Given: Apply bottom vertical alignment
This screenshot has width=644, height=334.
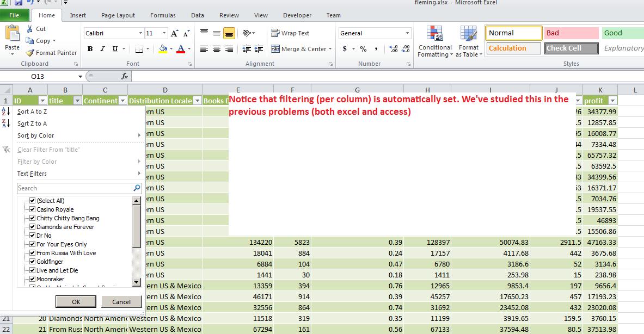Looking at the screenshot, I should pyautogui.click(x=229, y=33).
